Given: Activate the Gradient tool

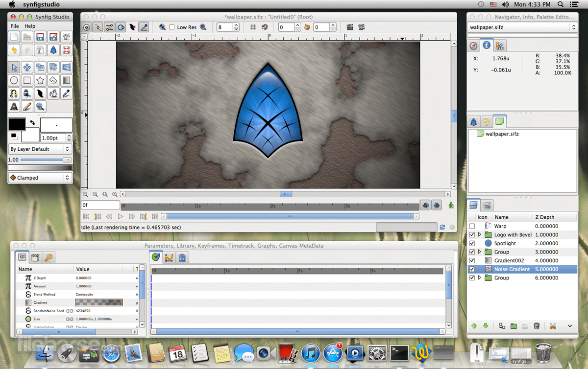Looking at the screenshot, I should click(x=66, y=80).
